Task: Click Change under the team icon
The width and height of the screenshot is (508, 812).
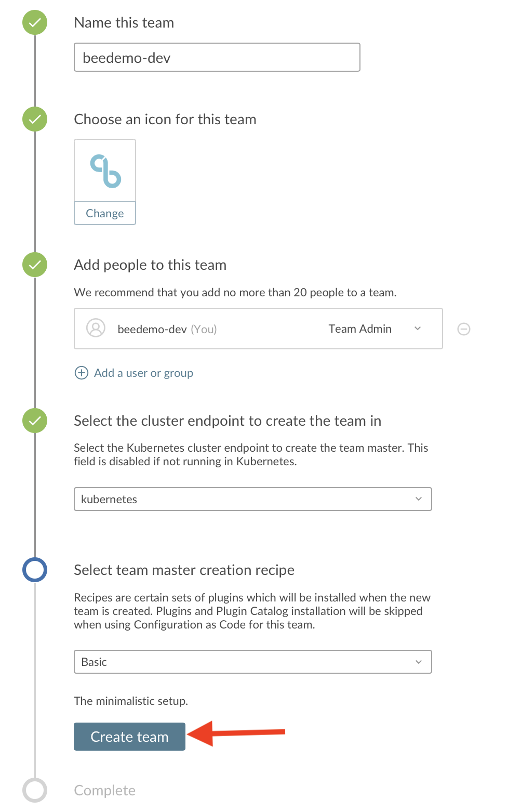Action: [105, 213]
